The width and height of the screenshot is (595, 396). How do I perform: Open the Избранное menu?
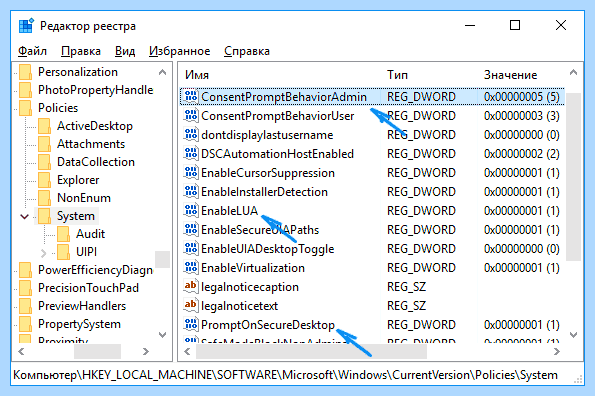tap(179, 51)
